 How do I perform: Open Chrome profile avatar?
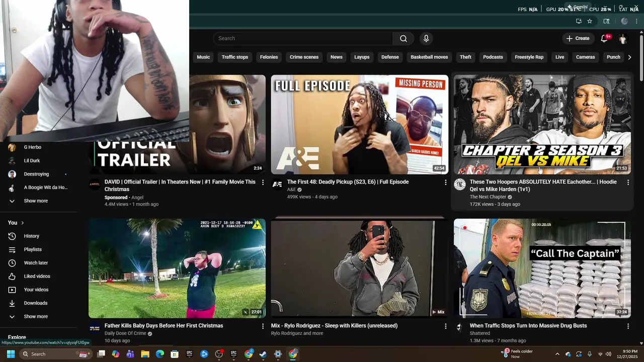(624, 21)
